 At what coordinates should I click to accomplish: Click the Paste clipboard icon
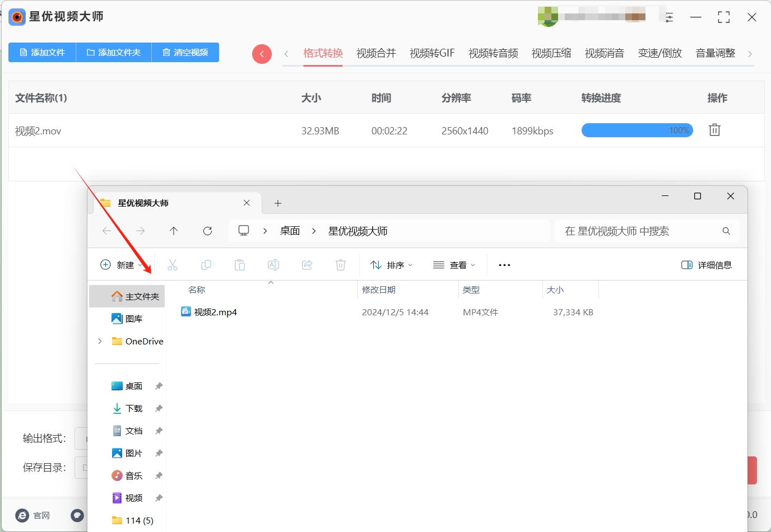click(240, 265)
